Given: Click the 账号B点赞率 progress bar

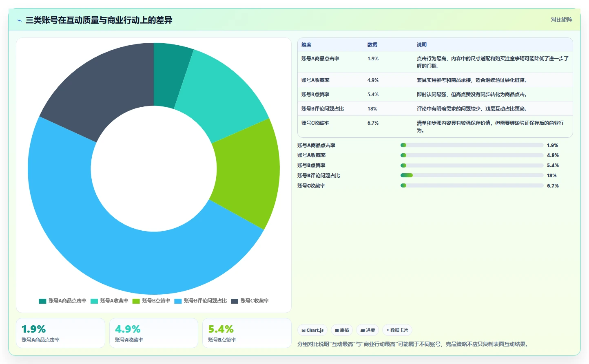Looking at the screenshot, I should click(x=472, y=165).
